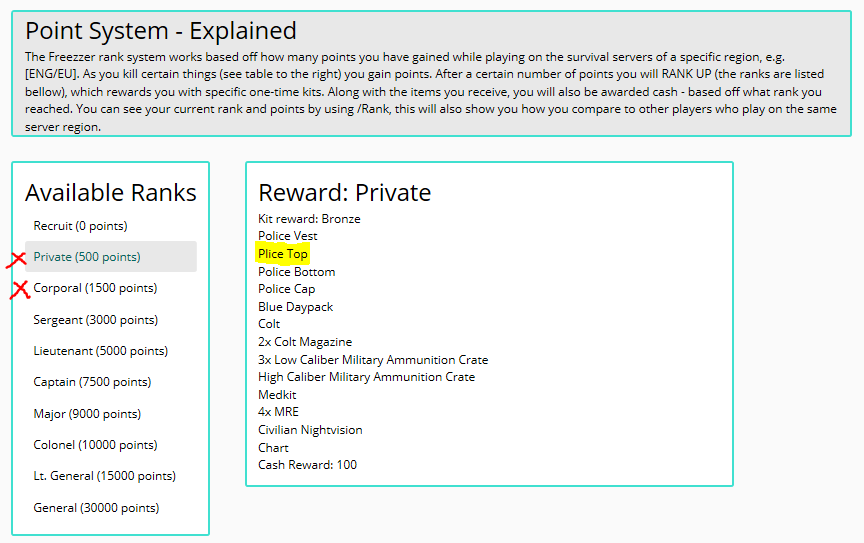Switch to Corporal (1500 points) rank
Image resolution: width=864 pixels, height=543 pixels.
tap(95, 288)
